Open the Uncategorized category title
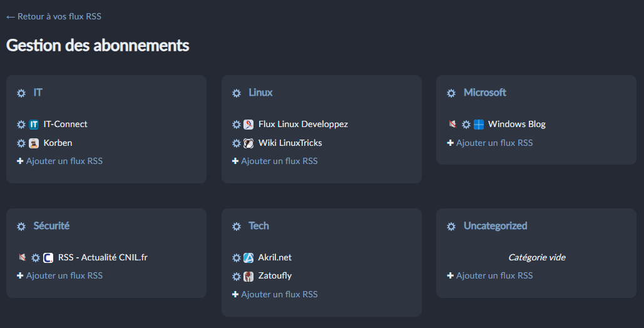644x328 pixels. (495, 226)
